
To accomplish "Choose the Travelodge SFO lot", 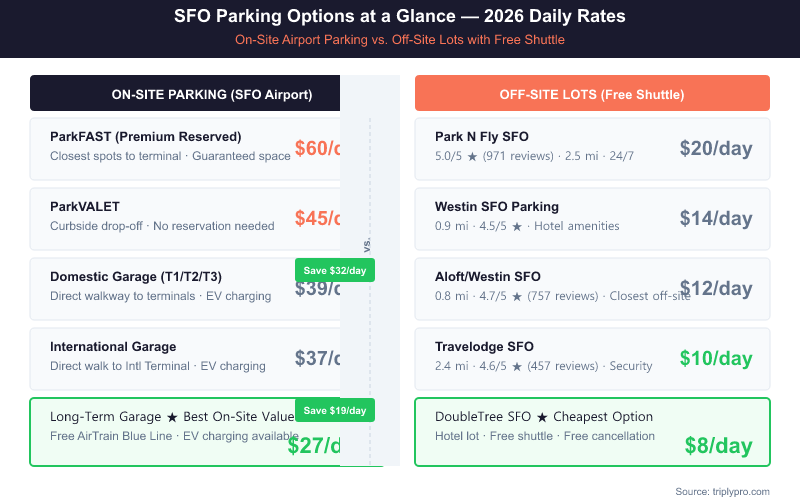I will 540,356.
